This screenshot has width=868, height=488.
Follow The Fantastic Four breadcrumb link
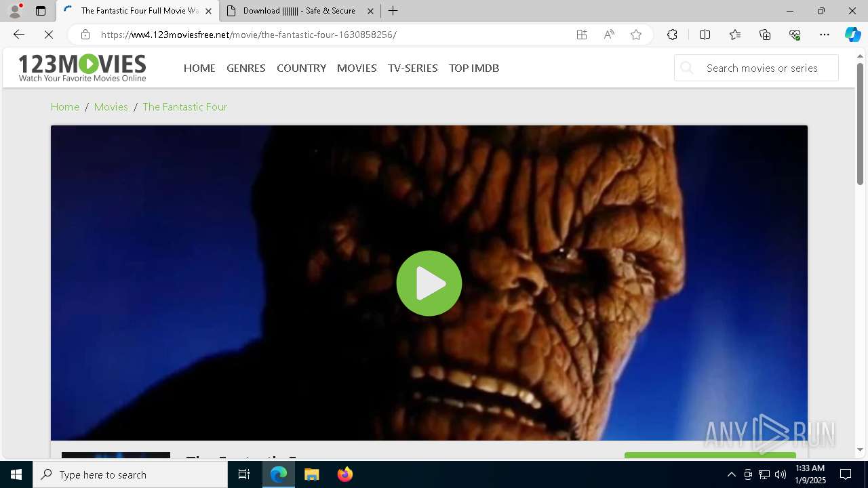[x=184, y=106]
